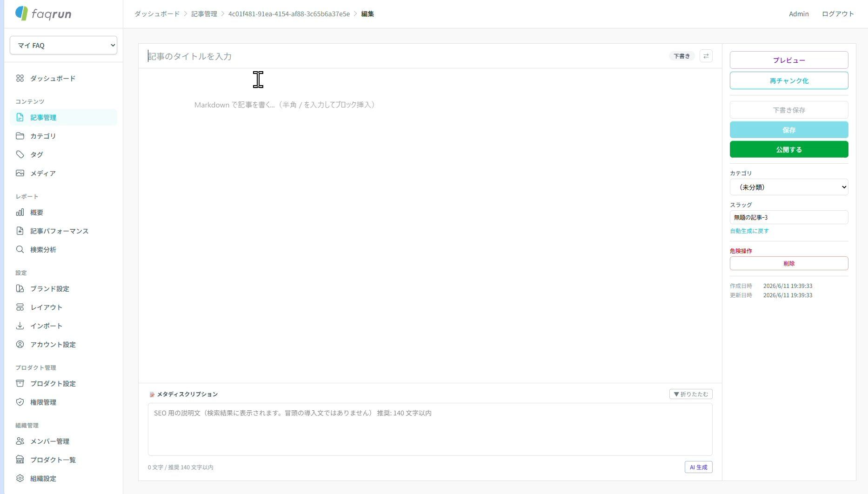The height and width of the screenshot is (494, 868).
Task: Open アカウント設定 menu item
Action: tap(63, 344)
